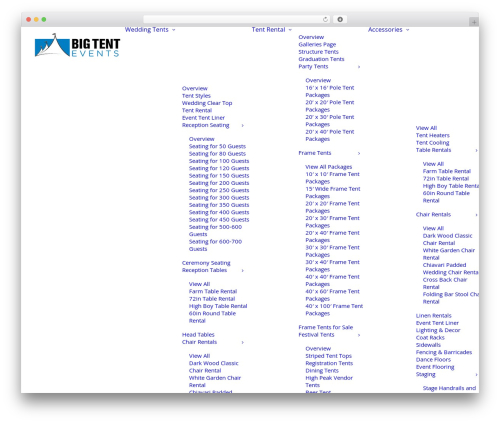
Task: Open Linen Rentals link
Action: (434, 316)
